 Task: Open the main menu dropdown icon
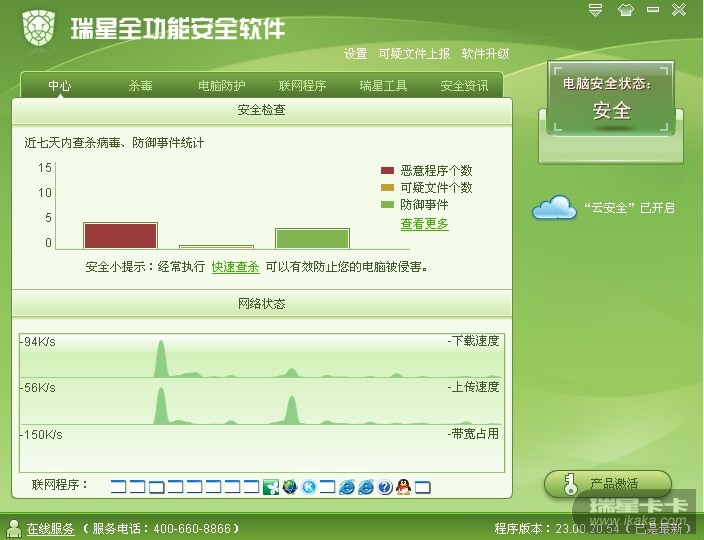tap(595, 10)
